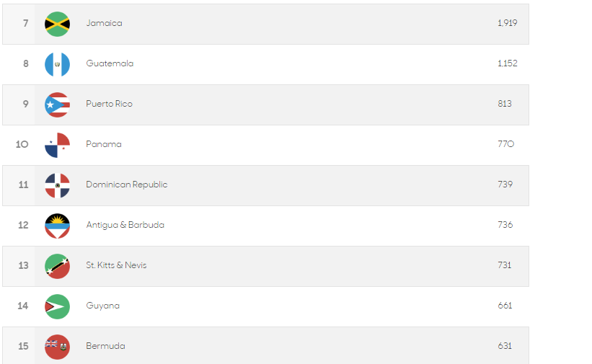Screen dimensions: 592x364
Task: Click Bermuda's 631 points value
Action: tap(505, 346)
